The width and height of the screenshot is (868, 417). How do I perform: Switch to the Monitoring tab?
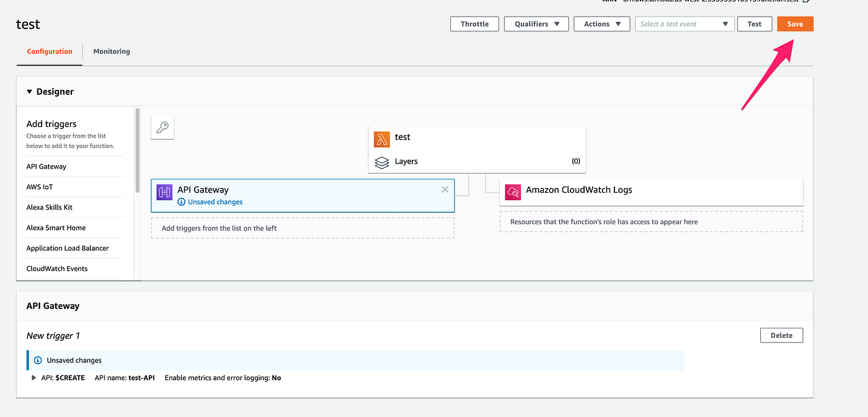[x=112, y=51]
